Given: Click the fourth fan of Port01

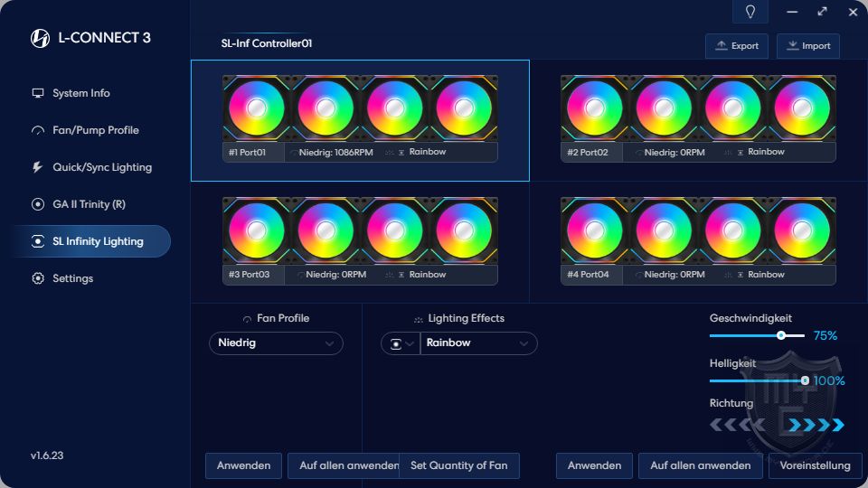Looking at the screenshot, I should (464, 108).
